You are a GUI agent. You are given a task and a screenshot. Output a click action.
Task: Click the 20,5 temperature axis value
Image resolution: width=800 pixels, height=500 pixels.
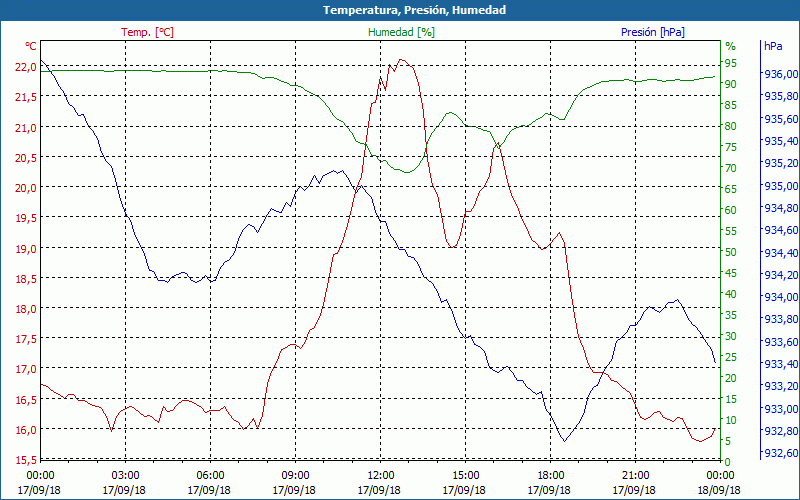[x=26, y=158]
